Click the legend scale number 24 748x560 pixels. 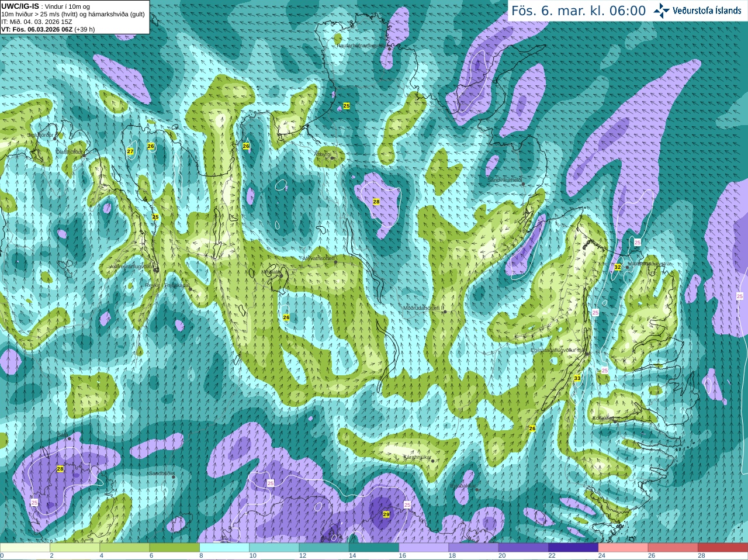[601, 556]
